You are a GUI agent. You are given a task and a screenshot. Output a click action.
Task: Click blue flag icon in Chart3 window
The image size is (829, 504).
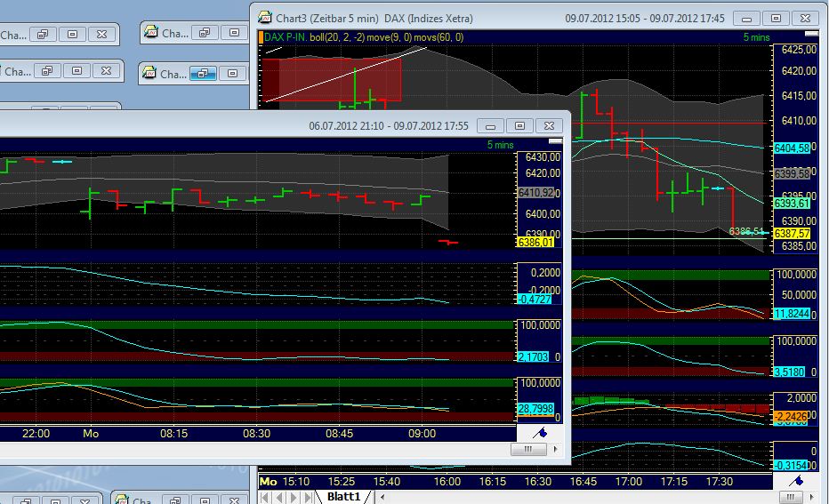(796, 480)
